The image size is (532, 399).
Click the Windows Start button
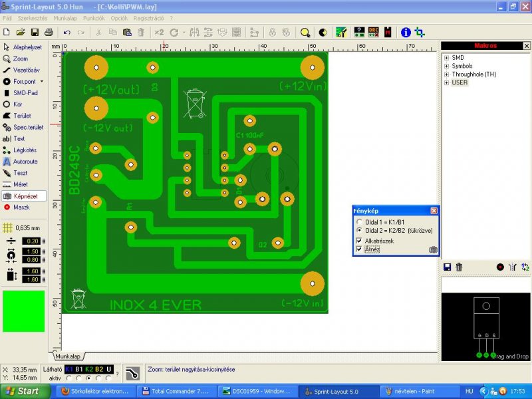pos(24,391)
